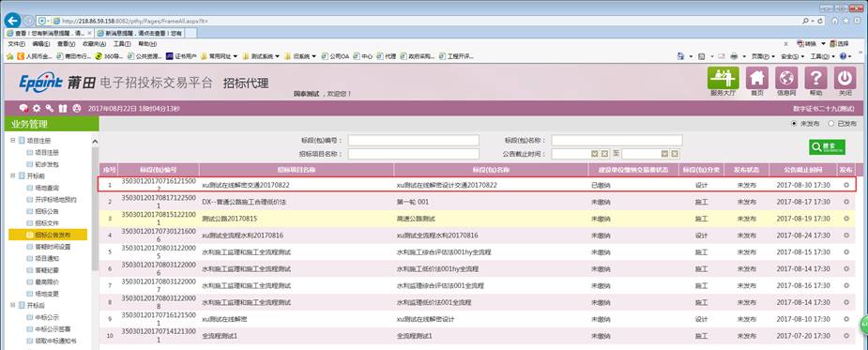Select cell xu测试全流程水利20170816 in project column
Screen dimensions: 868x350
point(242,236)
